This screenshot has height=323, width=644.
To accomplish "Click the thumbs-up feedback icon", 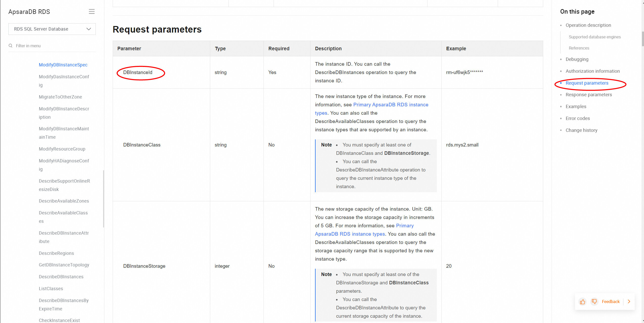I will coord(582,302).
